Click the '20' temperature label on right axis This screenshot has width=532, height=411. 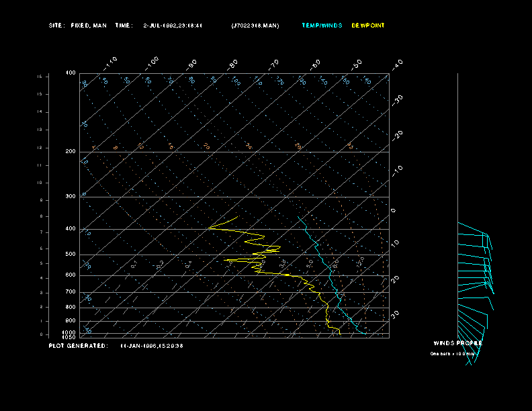[395, 279]
